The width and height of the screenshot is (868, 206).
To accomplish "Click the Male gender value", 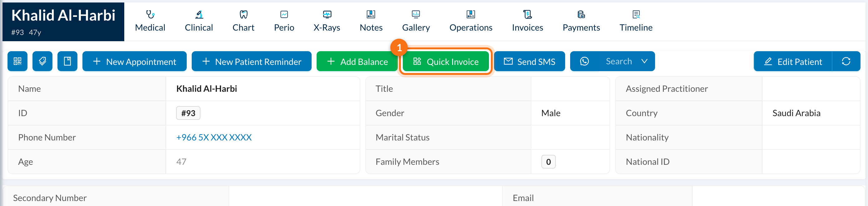I will (x=550, y=113).
